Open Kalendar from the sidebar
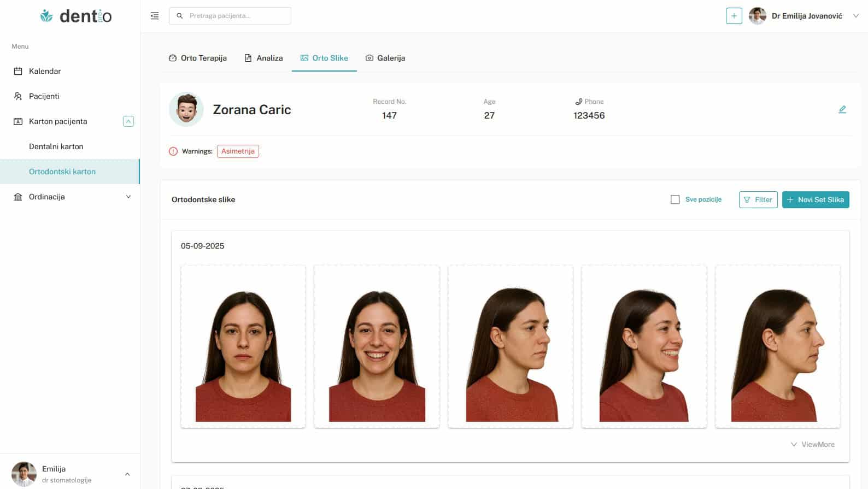The image size is (868, 489). pyautogui.click(x=45, y=71)
